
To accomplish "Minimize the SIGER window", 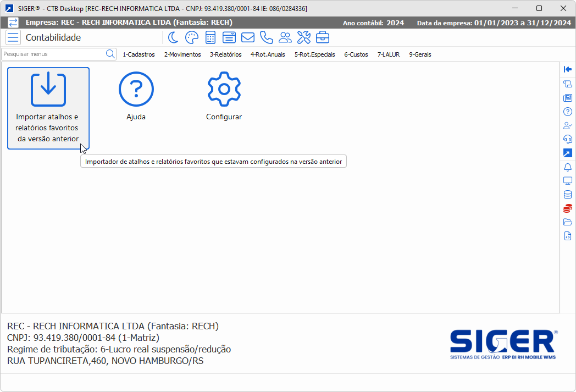I will (515, 8).
